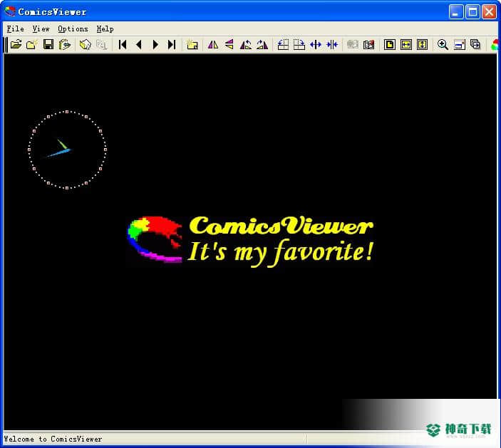
Task: Click the book with red page icon
Action: 368,44
